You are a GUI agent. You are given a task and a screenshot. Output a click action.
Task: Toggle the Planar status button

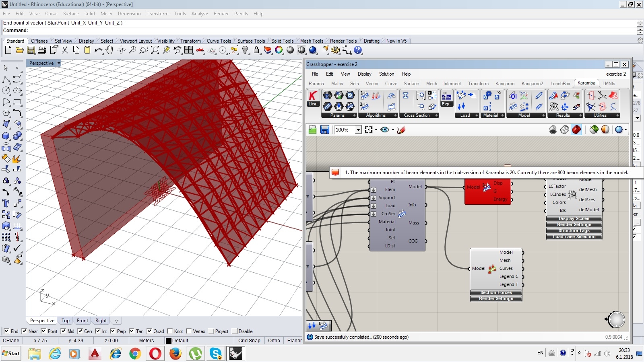[294, 340]
